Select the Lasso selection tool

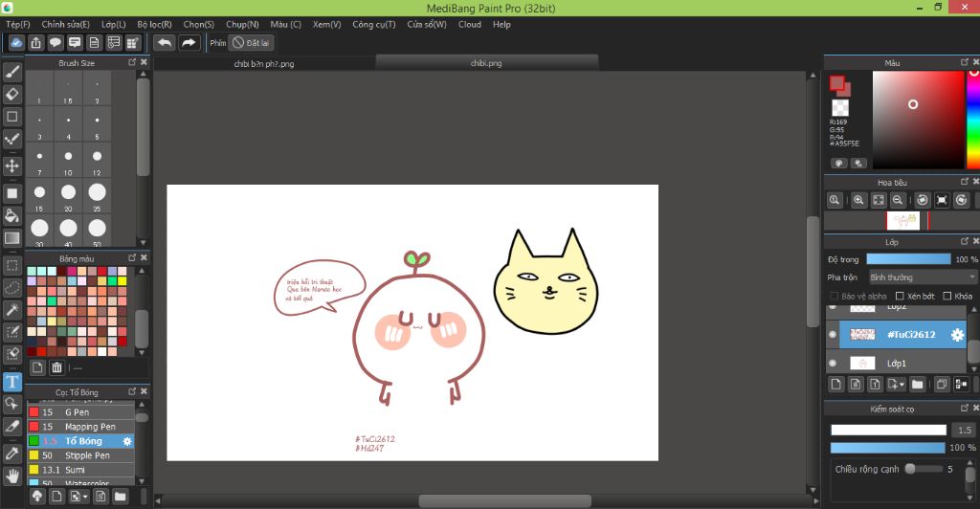point(11,288)
